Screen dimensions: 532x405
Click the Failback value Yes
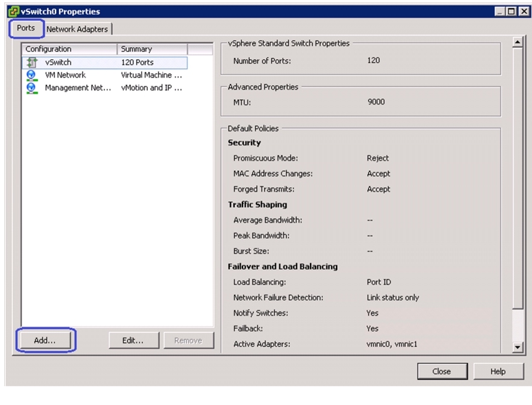(x=373, y=328)
